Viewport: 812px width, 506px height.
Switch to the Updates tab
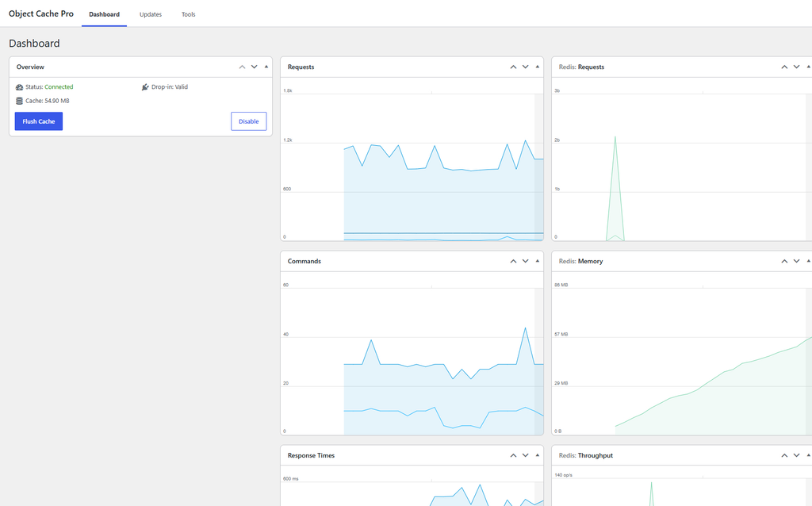[151, 14]
